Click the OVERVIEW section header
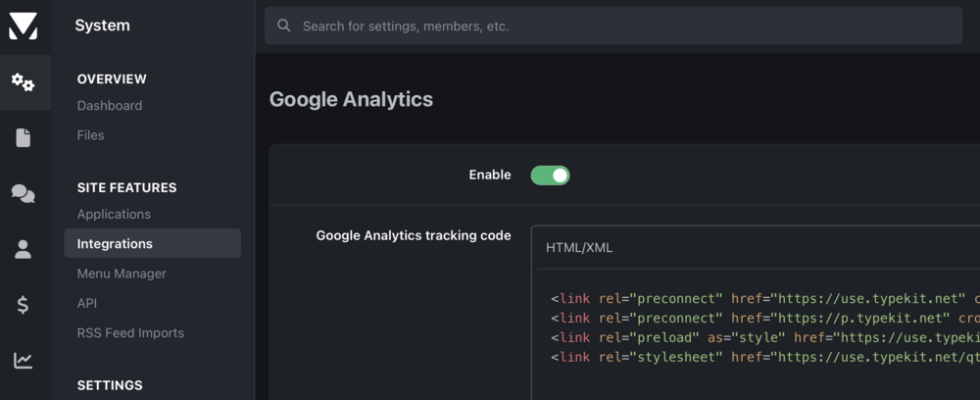The image size is (980, 400). (x=112, y=78)
